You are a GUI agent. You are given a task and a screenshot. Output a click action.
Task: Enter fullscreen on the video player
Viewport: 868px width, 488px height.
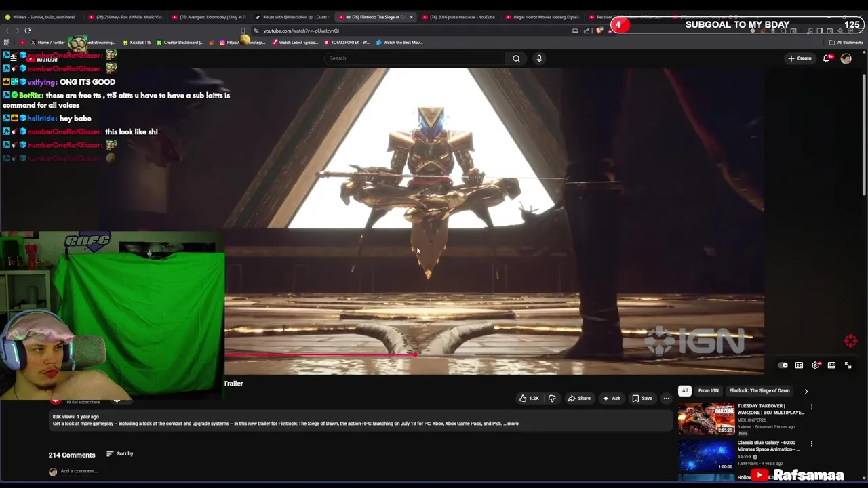click(x=848, y=365)
